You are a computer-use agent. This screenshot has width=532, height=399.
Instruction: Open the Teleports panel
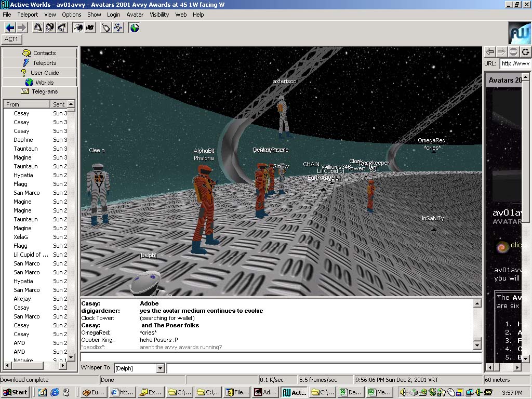coord(39,63)
